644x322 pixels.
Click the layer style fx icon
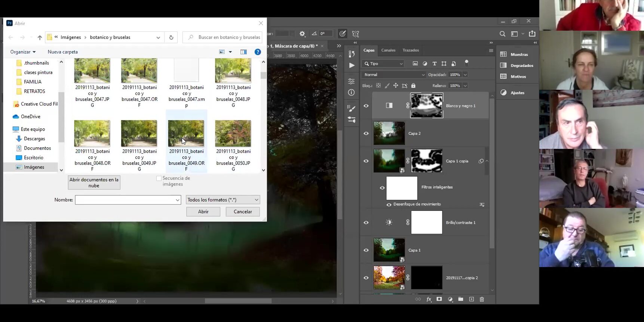tap(429, 300)
